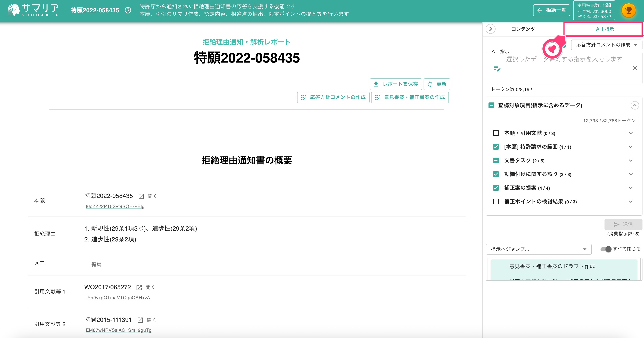This screenshot has width=644, height=338.
Task: Uncheck [本願] 特許請求の範囲 checkbox
Action: (496, 147)
